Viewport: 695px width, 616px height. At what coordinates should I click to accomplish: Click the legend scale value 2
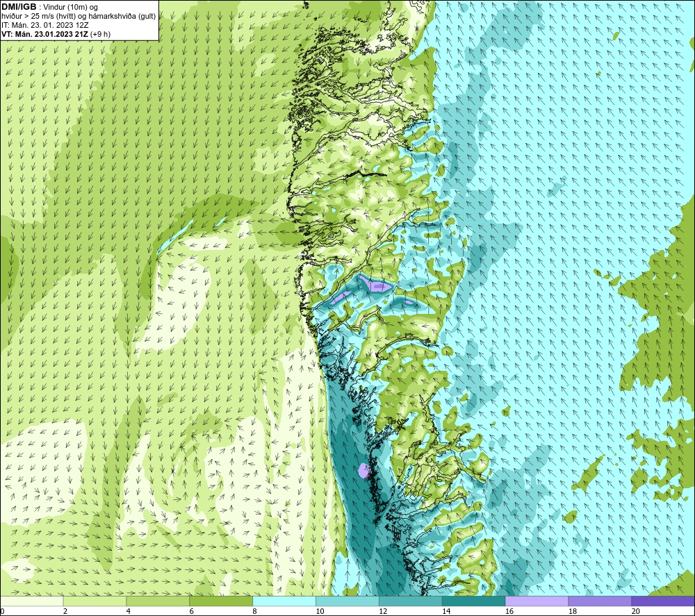coord(65,611)
